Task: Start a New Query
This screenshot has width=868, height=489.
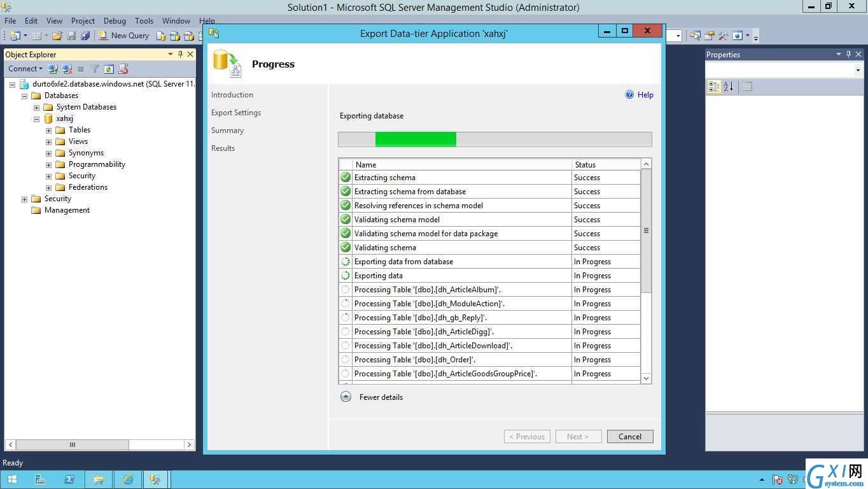Action: [x=123, y=36]
